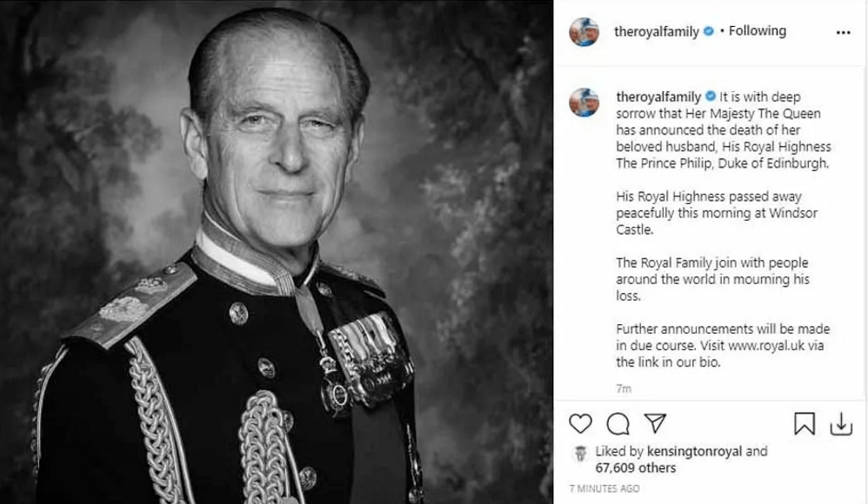Screen dimensions: 868x504
Task: Open comments with the speech bubble icon
Action: 618,423
